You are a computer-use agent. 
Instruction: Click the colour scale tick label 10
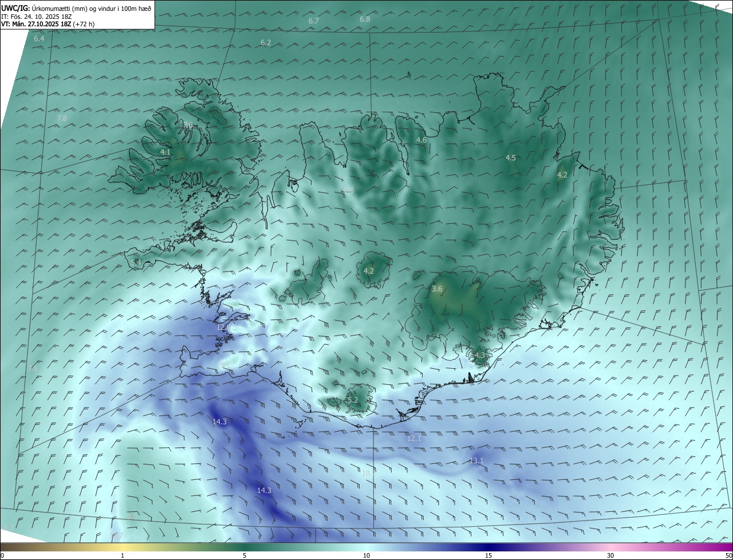pyautogui.click(x=366, y=555)
